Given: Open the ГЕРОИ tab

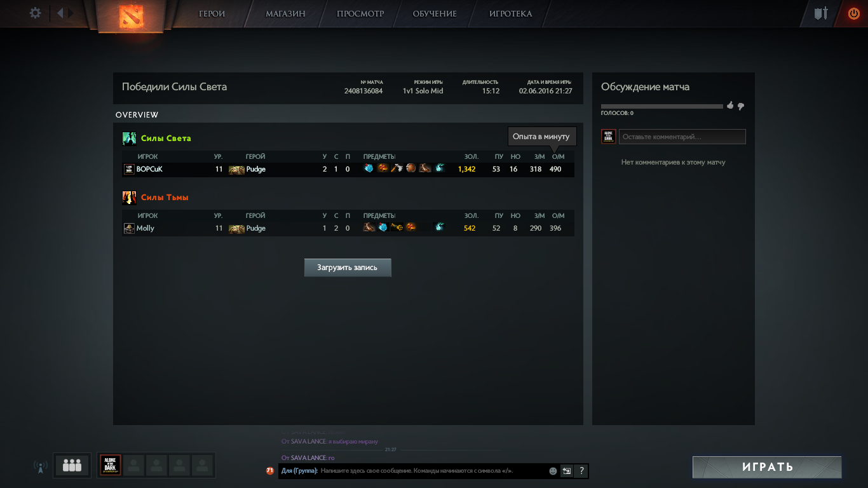Looking at the screenshot, I should pos(212,13).
